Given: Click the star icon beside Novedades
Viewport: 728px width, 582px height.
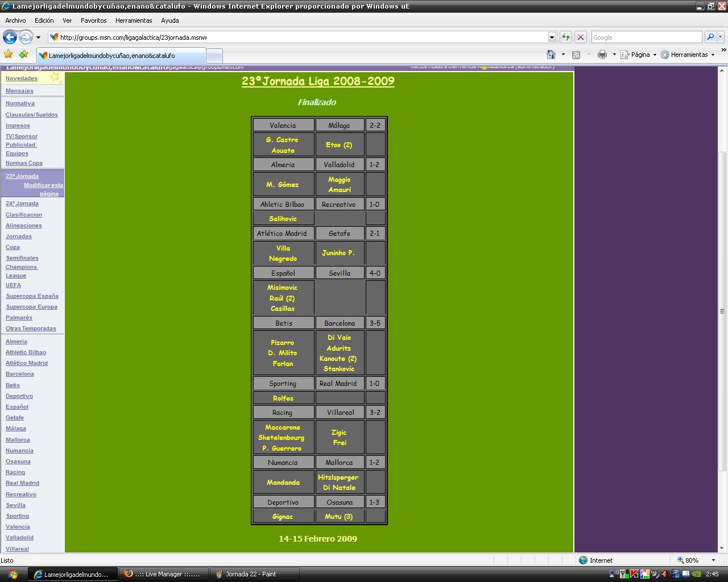Looking at the screenshot, I should tap(55, 77).
